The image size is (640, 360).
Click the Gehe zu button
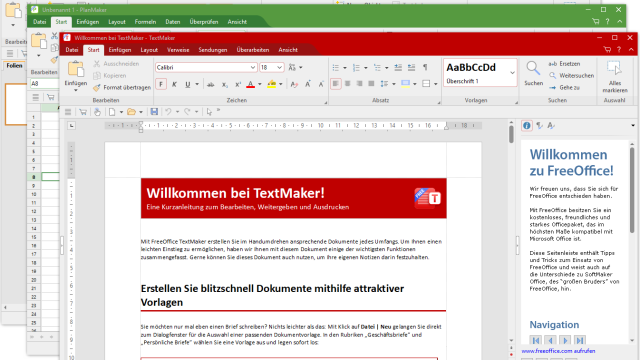(564, 87)
